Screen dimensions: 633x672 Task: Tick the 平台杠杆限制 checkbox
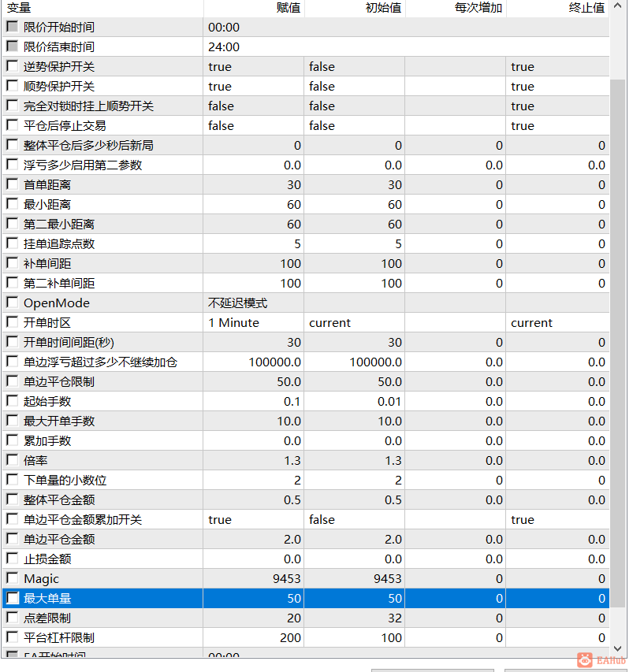click(13, 637)
